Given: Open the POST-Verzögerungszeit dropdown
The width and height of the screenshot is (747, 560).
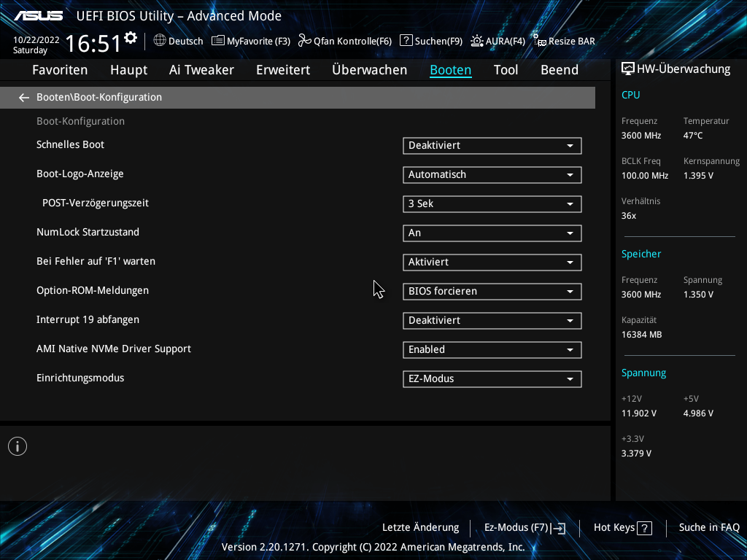Looking at the screenshot, I should pyautogui.click(x=492, y=204).
